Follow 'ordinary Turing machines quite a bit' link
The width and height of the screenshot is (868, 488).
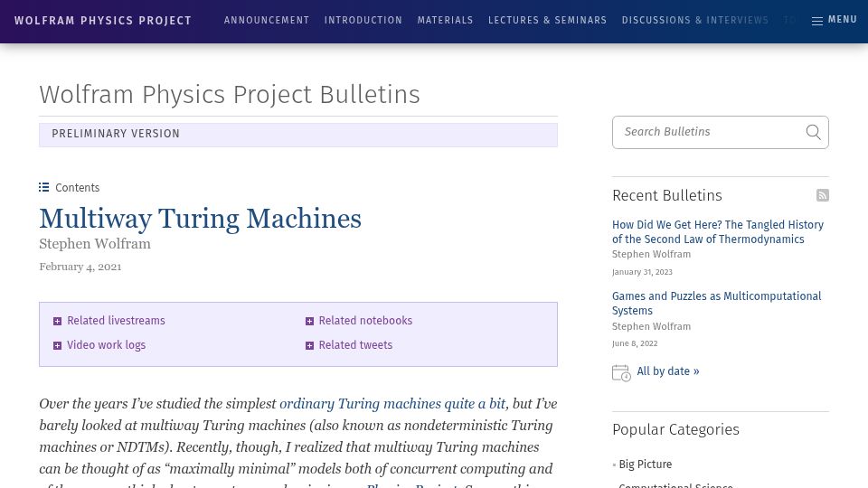(x=392, y=403)
